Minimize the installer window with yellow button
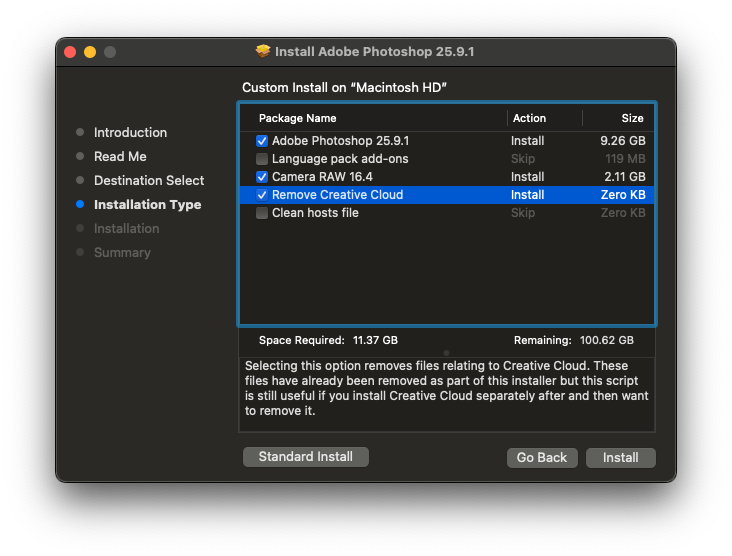This screenshot has width=732, height=556. pyautogui.click(x=90, y=52)
